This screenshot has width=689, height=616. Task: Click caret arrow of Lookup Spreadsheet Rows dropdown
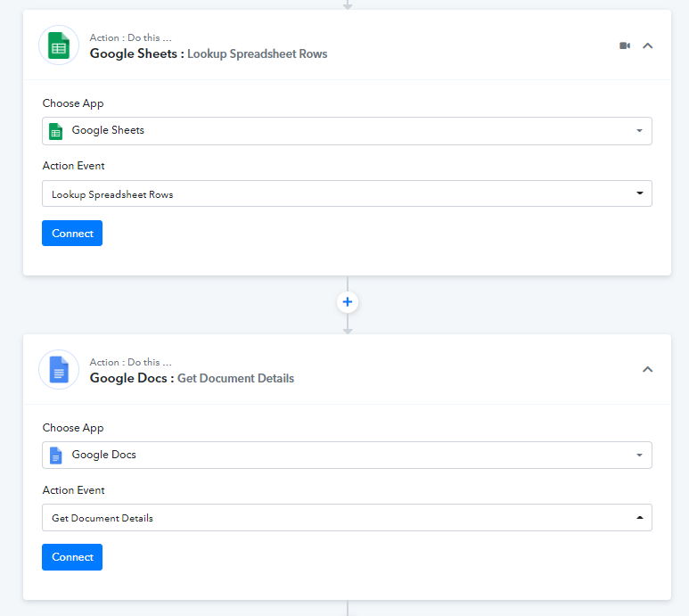(x=640, y=193)
